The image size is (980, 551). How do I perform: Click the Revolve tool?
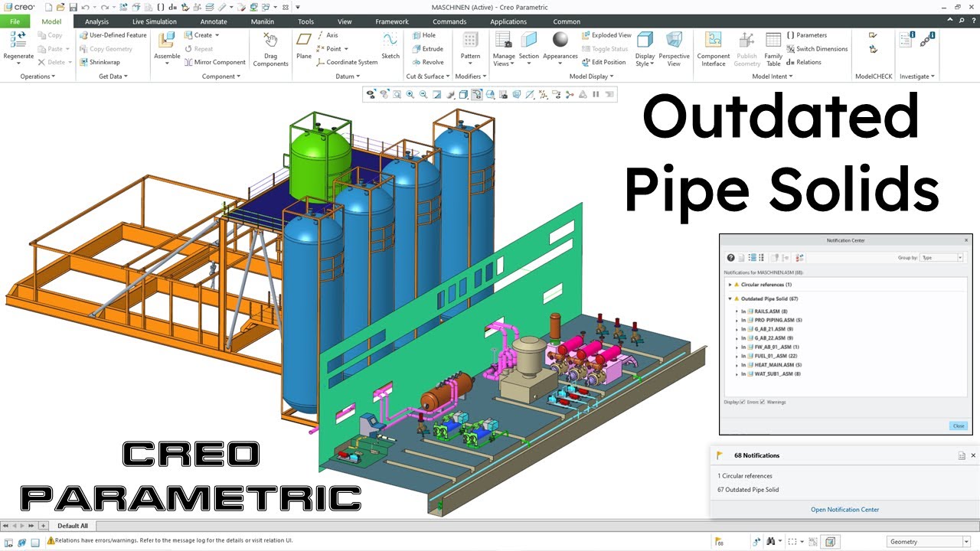(x=427, y=63)
